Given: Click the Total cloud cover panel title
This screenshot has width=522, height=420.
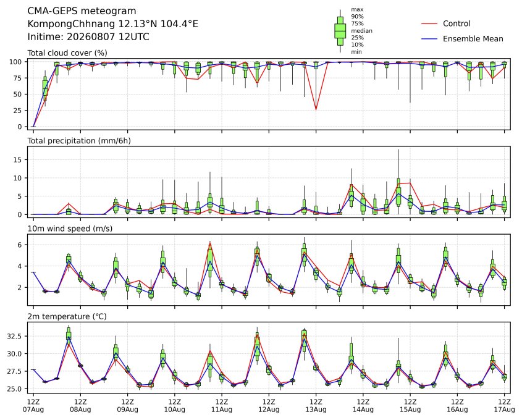Looking at the screenshot, I should 67,53.
